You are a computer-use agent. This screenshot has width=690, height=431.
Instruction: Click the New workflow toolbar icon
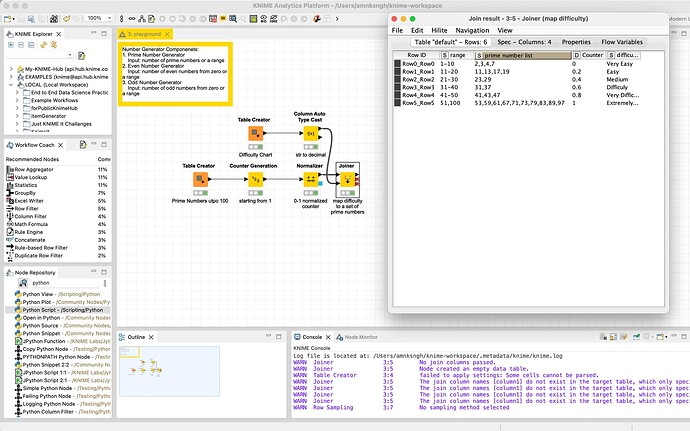pos(7,18)
